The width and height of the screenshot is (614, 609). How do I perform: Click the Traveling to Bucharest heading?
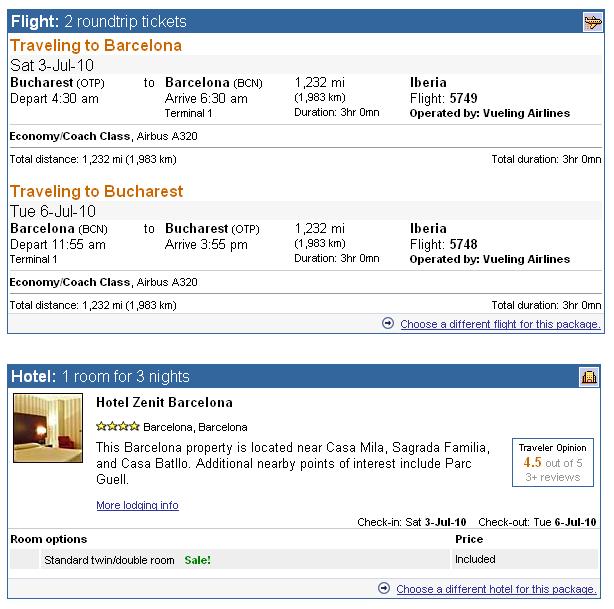point(96,192)
